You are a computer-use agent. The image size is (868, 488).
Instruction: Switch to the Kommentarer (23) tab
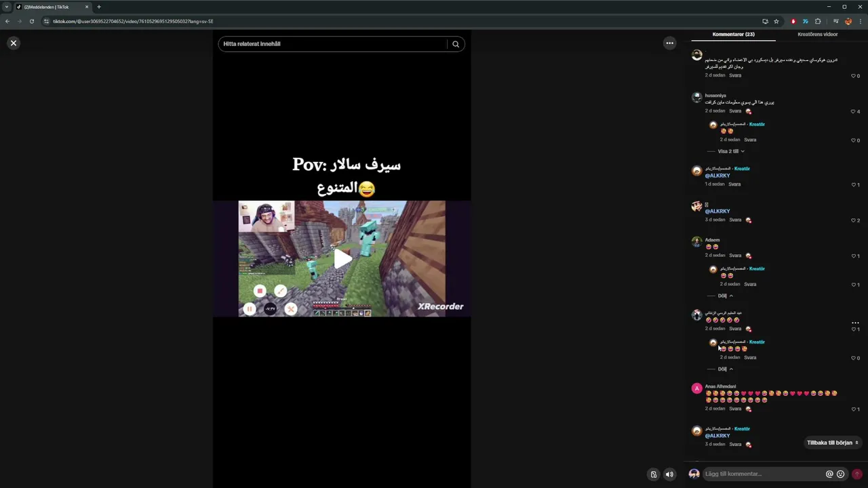pyautogui.click(x=733, y=34)
